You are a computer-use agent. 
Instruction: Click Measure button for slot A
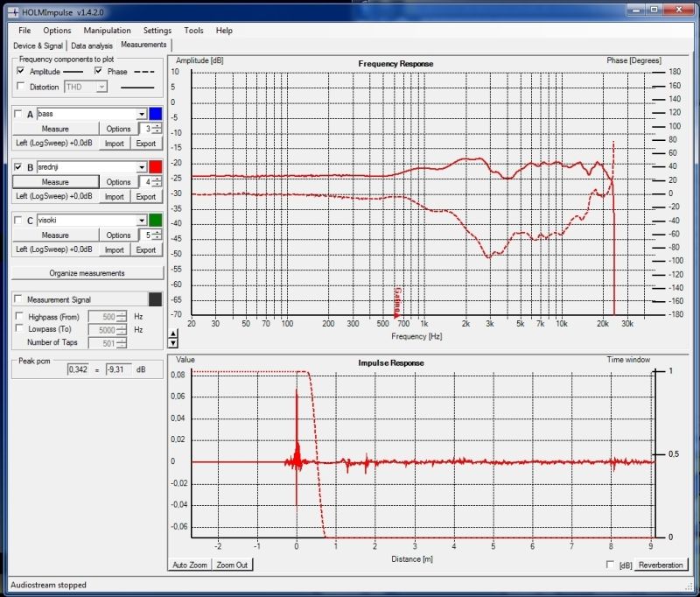[55, 129]
